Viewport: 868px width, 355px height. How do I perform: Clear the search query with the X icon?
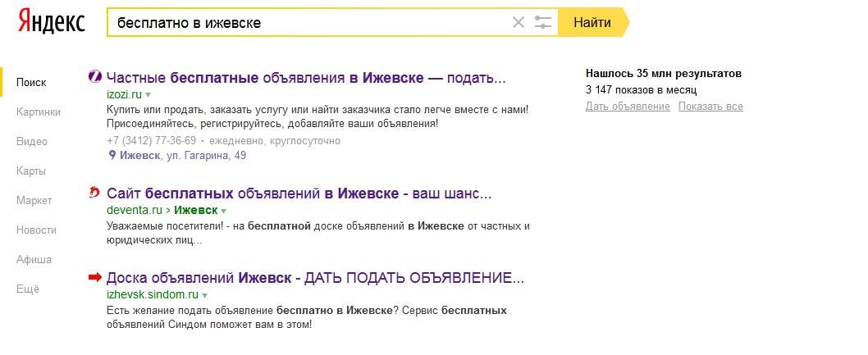(519, 23)
